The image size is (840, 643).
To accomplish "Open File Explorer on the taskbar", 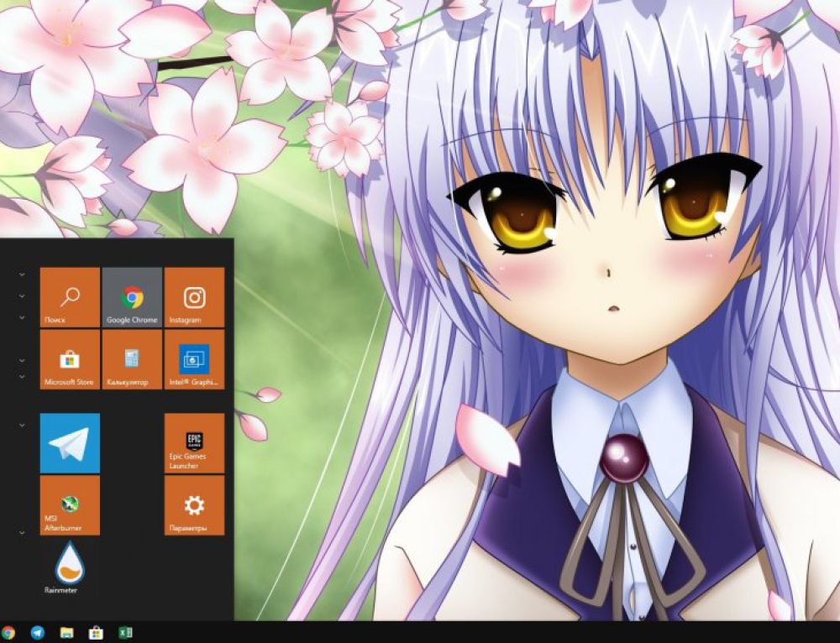I will click(66, 634).
